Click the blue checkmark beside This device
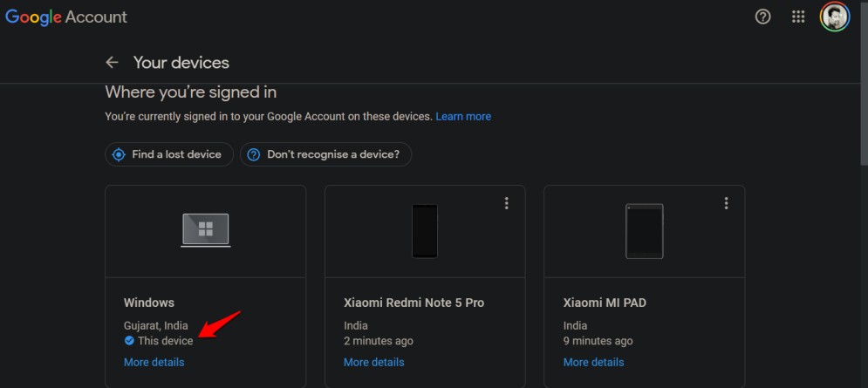This screenshot has height=388, width=868. point(129,340)
